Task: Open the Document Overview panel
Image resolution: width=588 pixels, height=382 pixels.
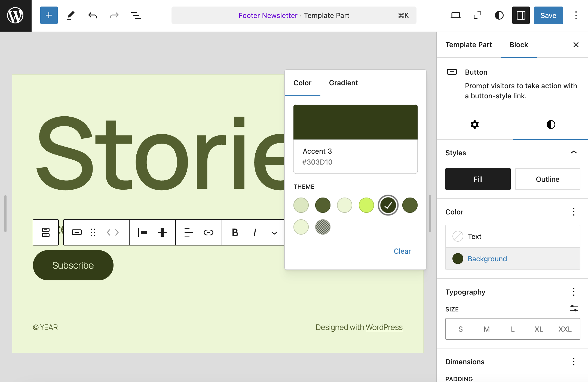Action: point(136,15)
